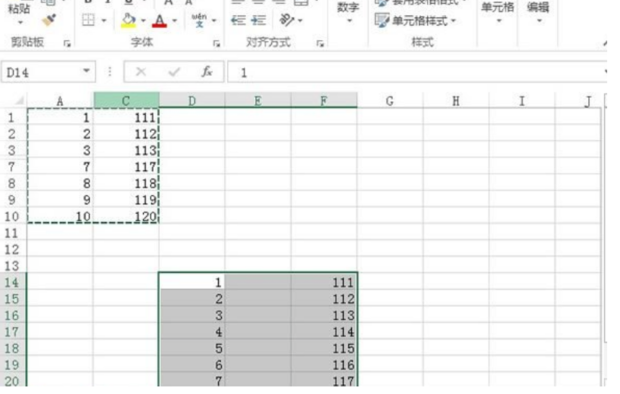Open the phonetic guide dropdown arrow
Viewport: 620px width, 394px height.
point(214,20)
